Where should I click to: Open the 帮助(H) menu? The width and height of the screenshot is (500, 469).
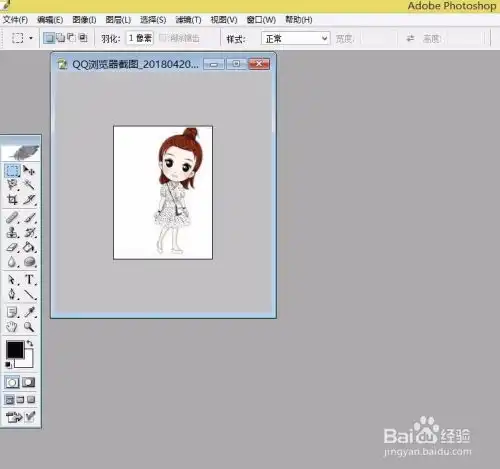pos(299,20)
